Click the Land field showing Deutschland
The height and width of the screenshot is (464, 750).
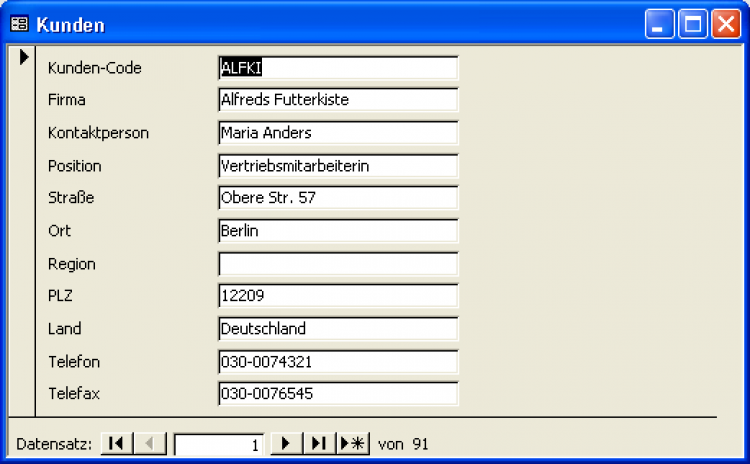[x=337, y=328]
